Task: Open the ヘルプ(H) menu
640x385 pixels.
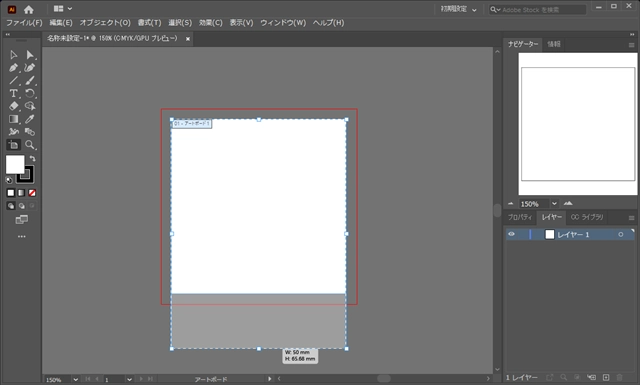Action: coord(328,23)
